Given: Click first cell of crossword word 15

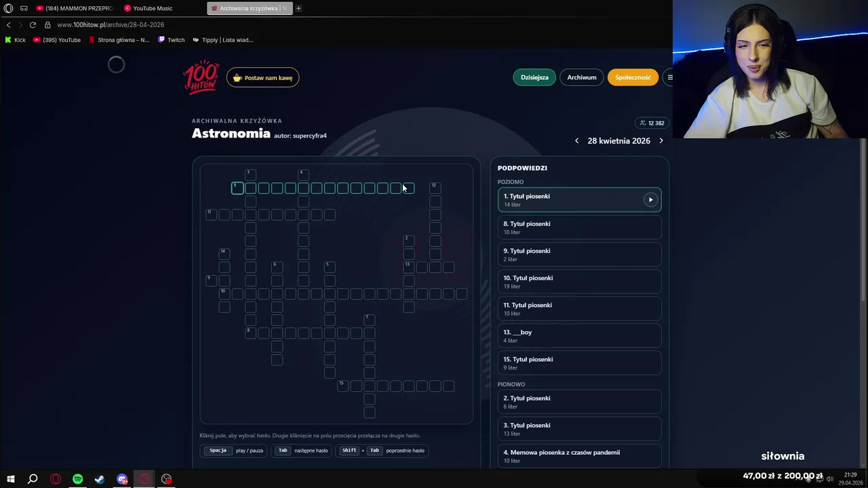Looking at the screenshot, I should tap(343, 386).
